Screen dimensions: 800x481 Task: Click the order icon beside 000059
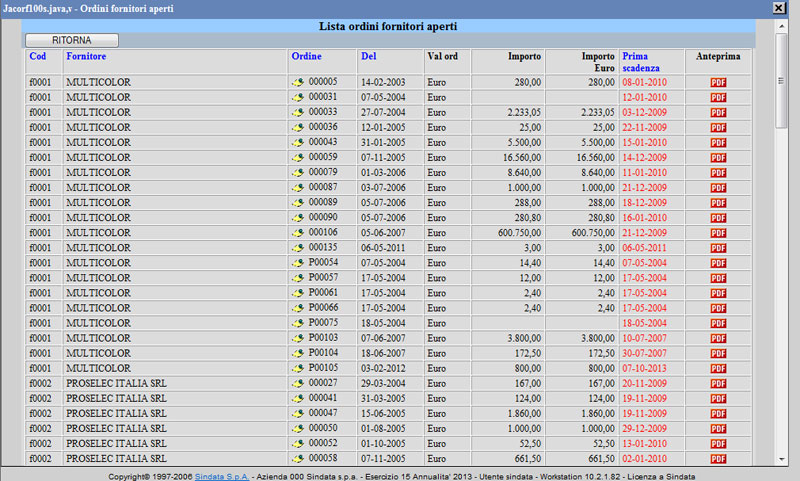coord(298,158)
